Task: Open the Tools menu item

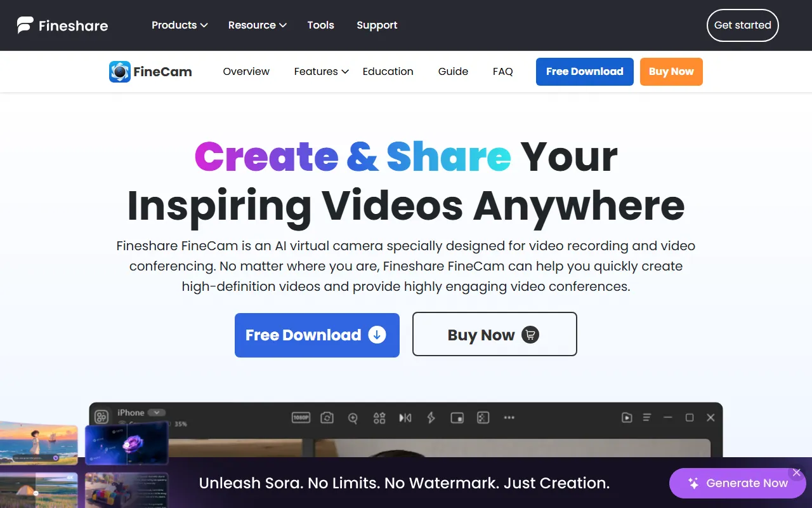Action: (320, 25)
